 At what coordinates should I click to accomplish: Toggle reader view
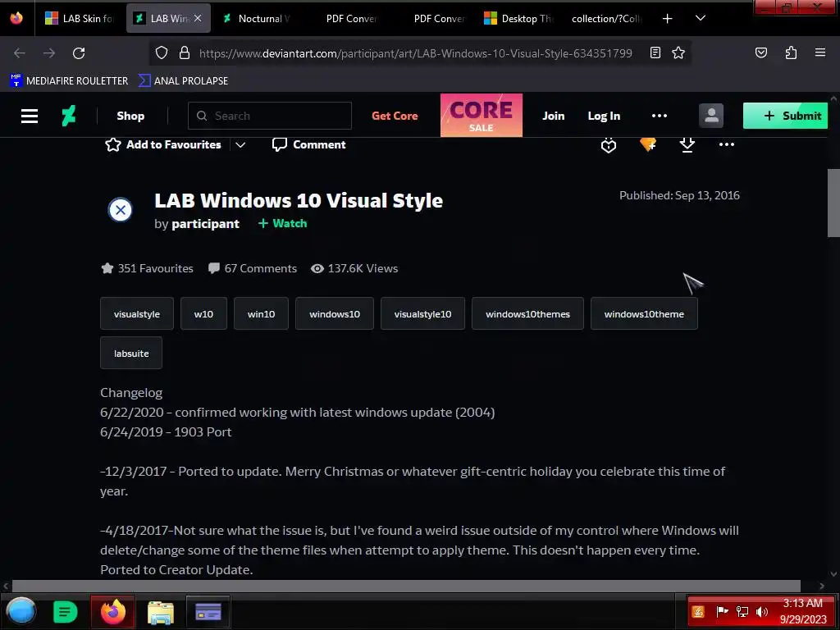click(x=655, y=52)
